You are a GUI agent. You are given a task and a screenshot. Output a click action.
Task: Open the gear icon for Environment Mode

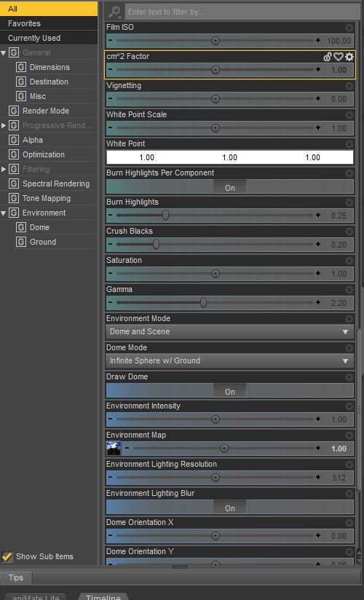pos(349,319)
